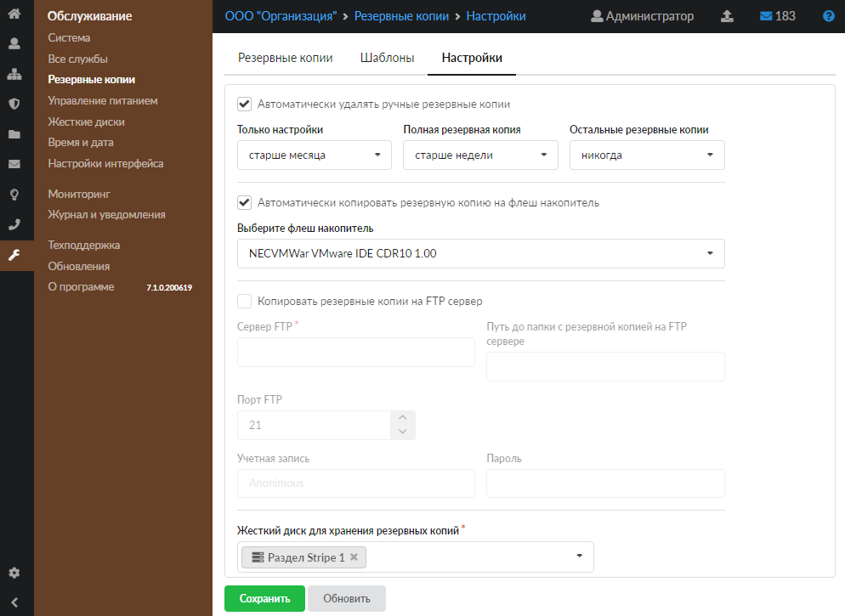
Task: Open Резервные копии in the side menu
Action: (x=91, y=79)
